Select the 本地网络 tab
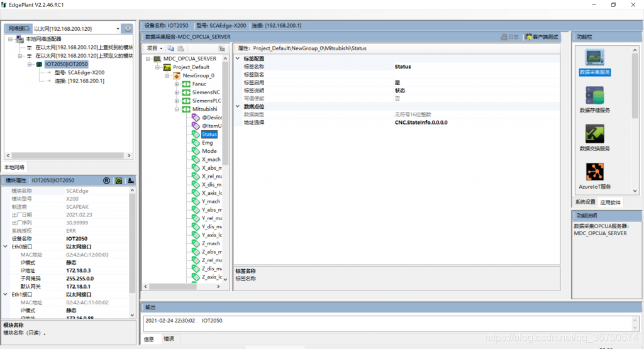The height and width of the screenshot is (349, 644). pyautogui.click(x=14, y=167)
